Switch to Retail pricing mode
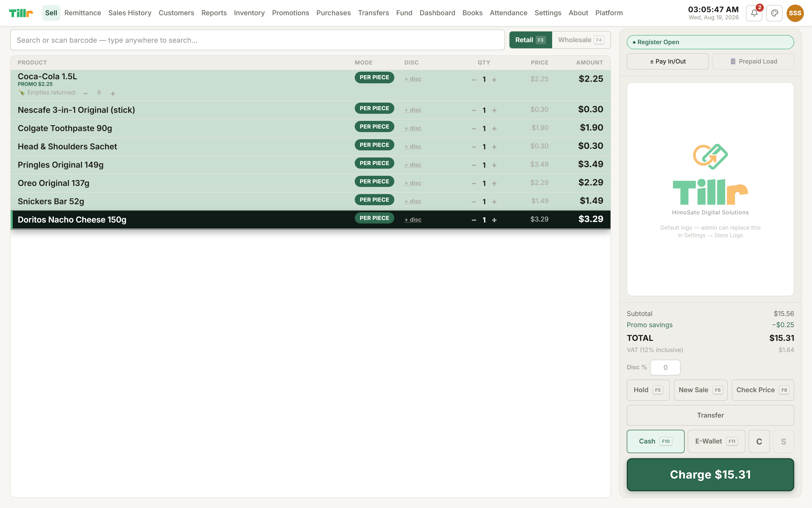812x508 pixels. click(531, 40)
